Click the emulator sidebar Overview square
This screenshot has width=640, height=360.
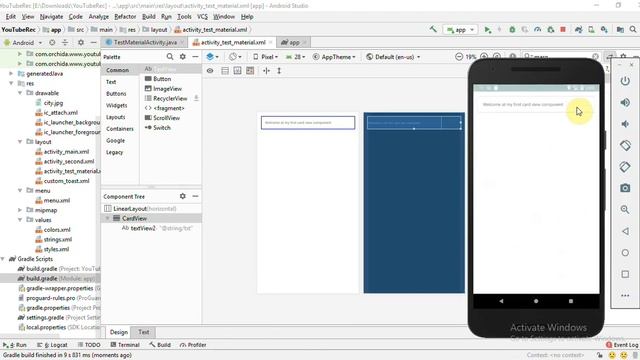click(625, 274)
